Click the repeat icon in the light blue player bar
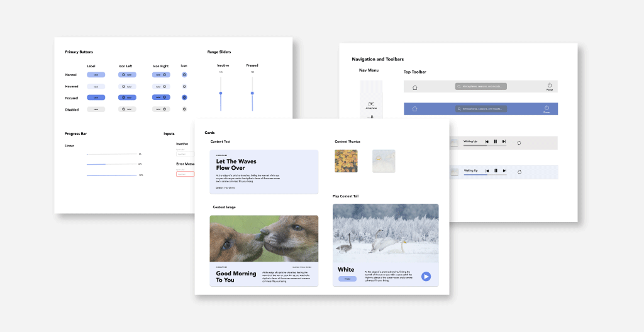The image size is (644, 332). [519, 172]
